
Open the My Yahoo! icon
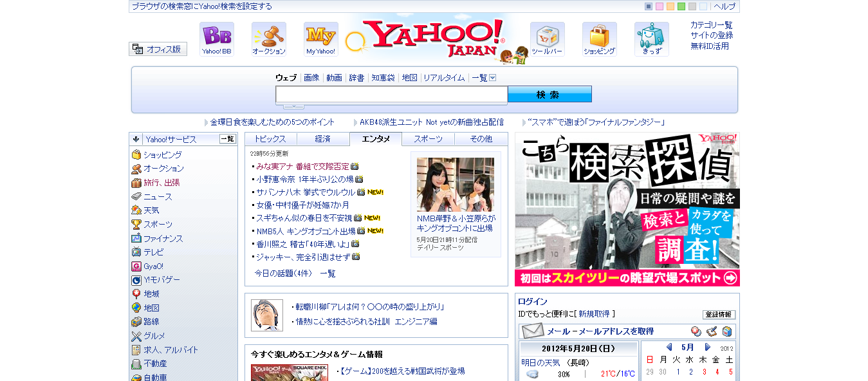(x=321, y=39)
